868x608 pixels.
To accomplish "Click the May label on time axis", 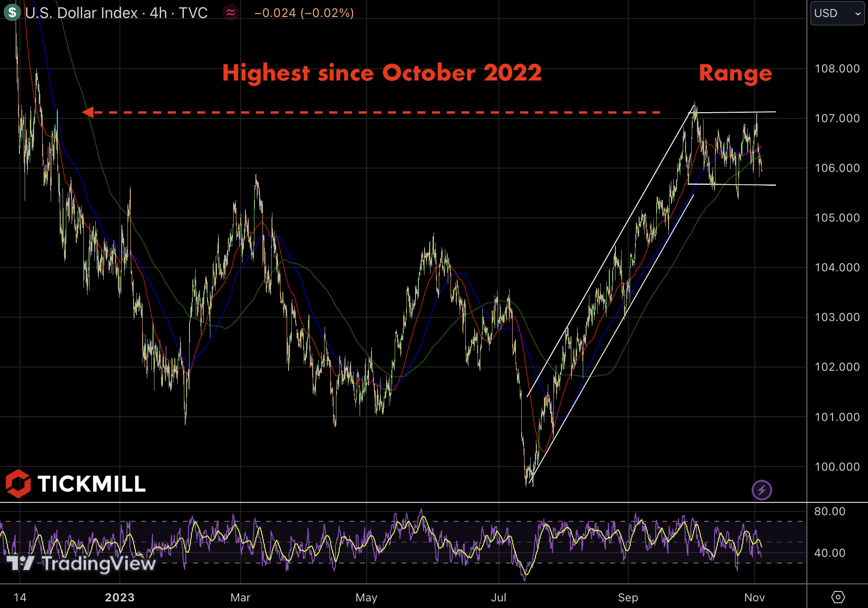I will click(x=366, y=598).
